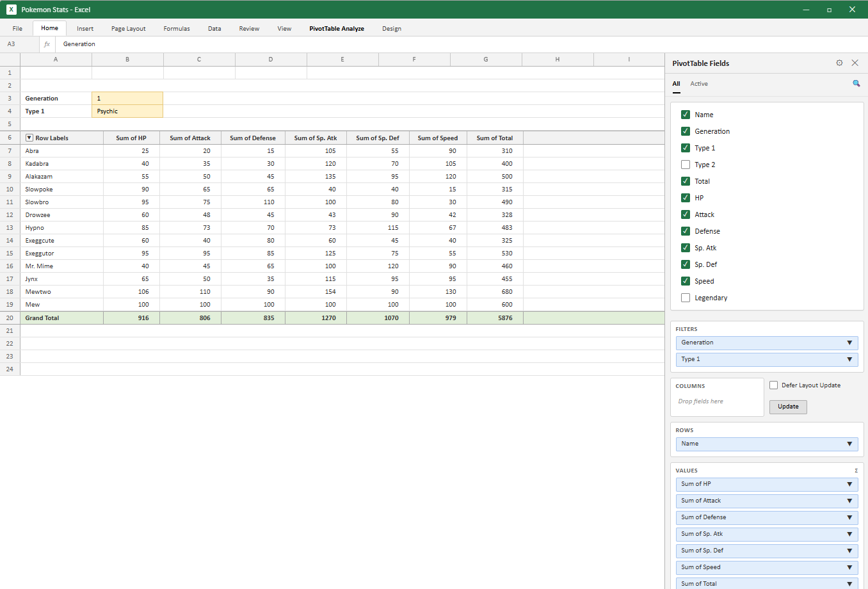Viewport: 868px width, 589px height.
Task: Uncheck the Sp. Atk field checkbox
Action: pos(686,248)
